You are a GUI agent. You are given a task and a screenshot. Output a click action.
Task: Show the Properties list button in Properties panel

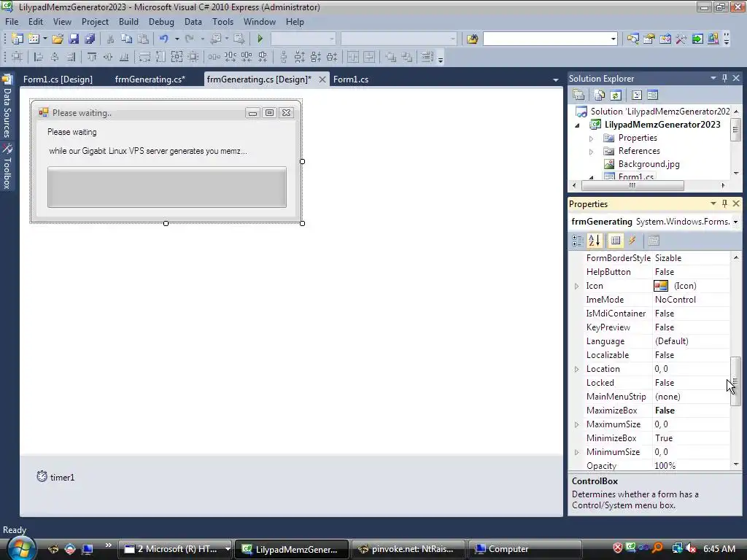tap(616, 241)
